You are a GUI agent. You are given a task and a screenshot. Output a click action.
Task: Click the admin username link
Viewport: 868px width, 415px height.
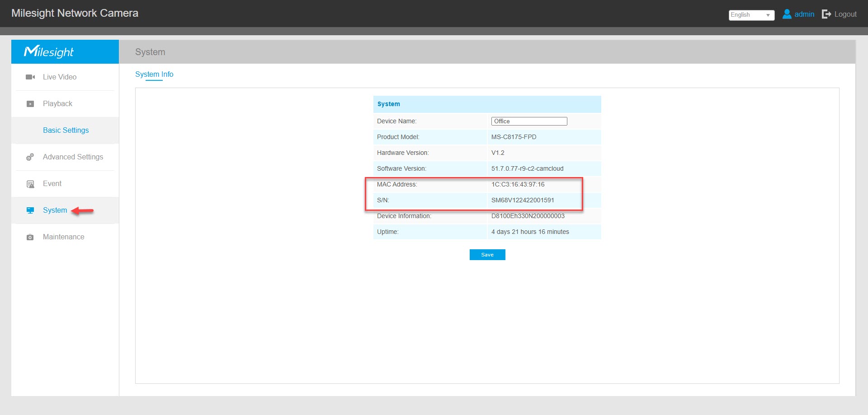point(804,14)
